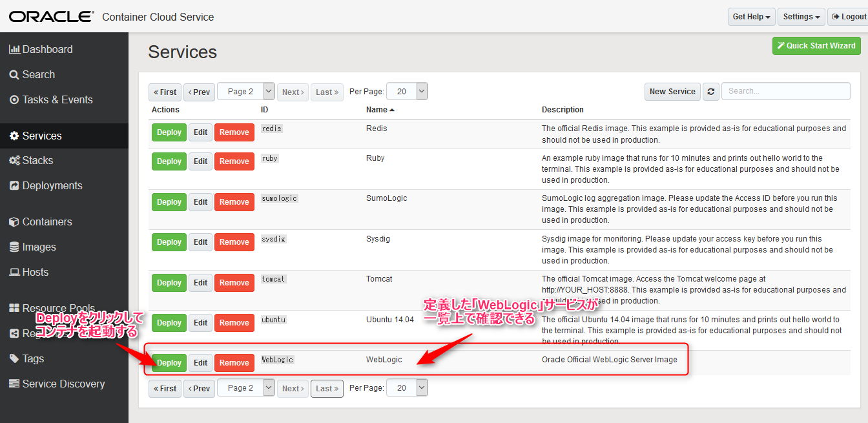Click bottom Prev page button
Viewport: 868px width, 423px height.
(x=199, y=389)
